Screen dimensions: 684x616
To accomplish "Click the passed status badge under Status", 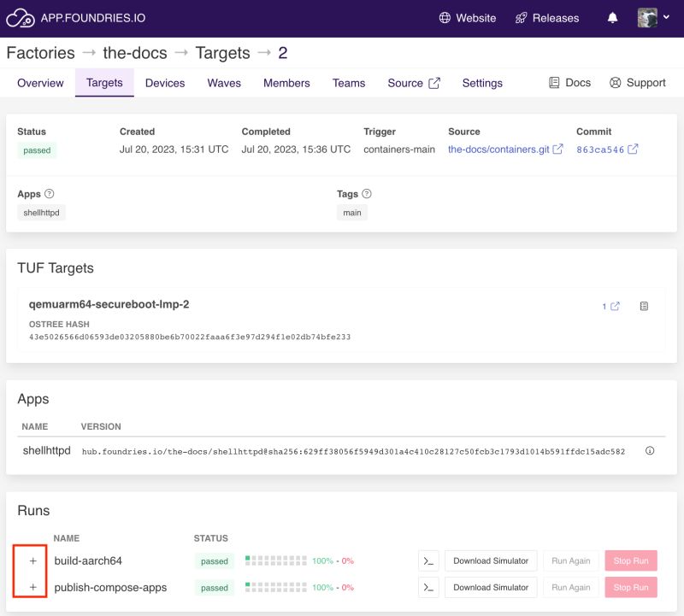I will (x=37, y=150).
